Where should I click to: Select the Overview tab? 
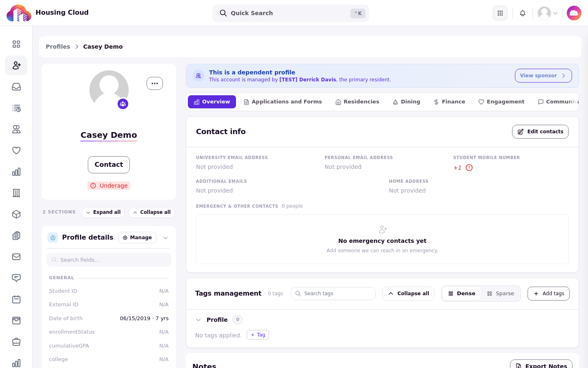212,102
